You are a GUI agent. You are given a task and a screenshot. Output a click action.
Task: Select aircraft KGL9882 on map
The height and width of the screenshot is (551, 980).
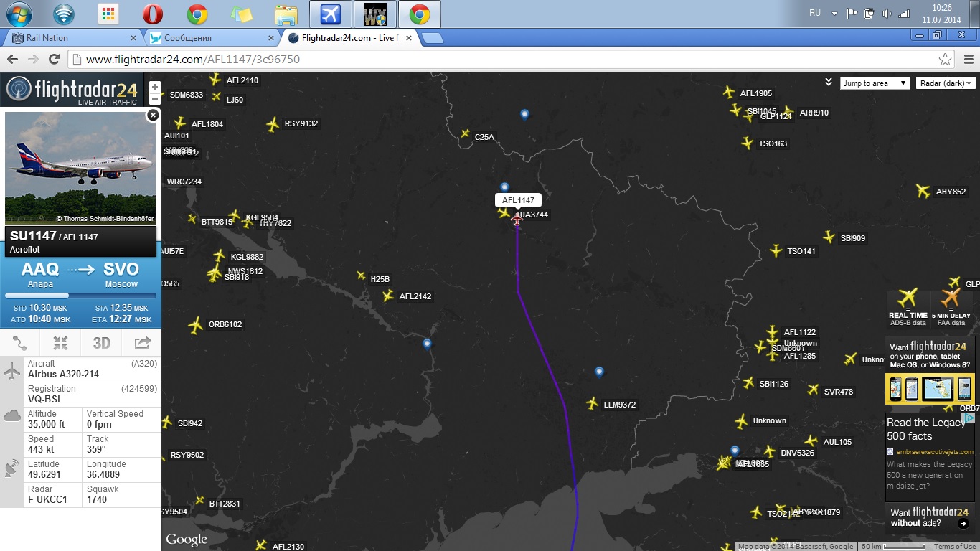click(220, 255)
